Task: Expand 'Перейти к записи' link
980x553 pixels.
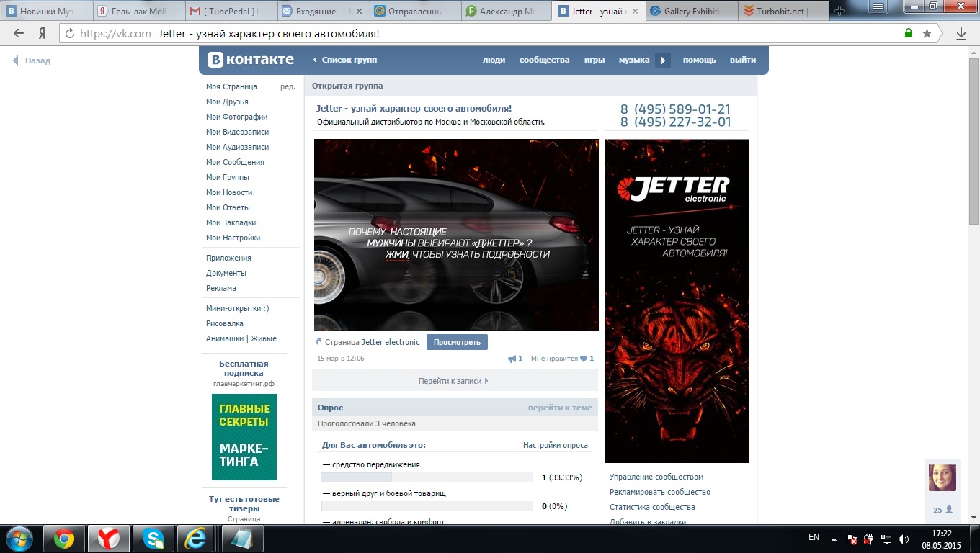Action: point(453,381)
